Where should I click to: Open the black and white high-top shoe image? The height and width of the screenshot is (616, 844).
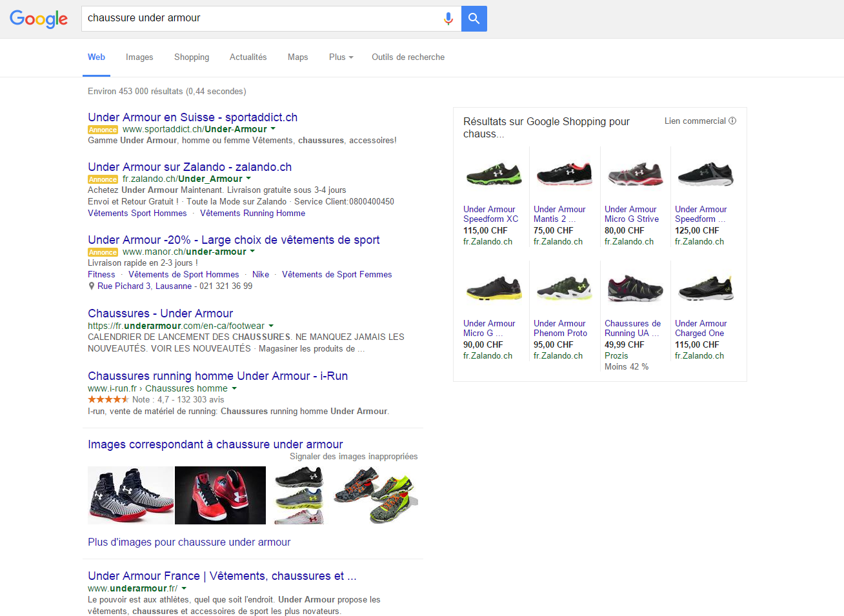(131, 495)
